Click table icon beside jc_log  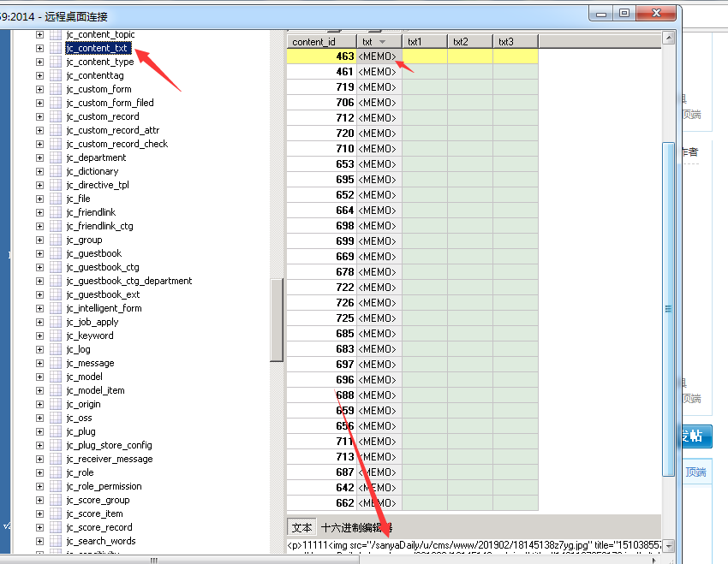56,349
